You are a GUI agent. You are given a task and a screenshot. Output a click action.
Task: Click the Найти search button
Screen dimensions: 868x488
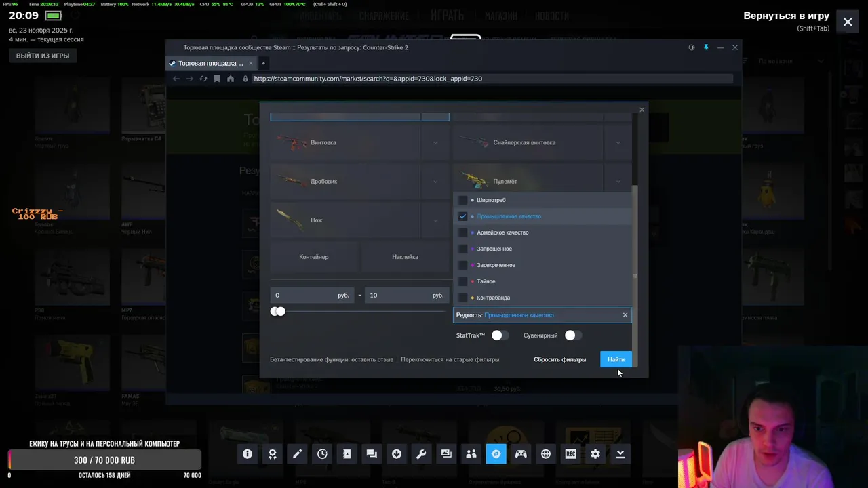[616, 359]
